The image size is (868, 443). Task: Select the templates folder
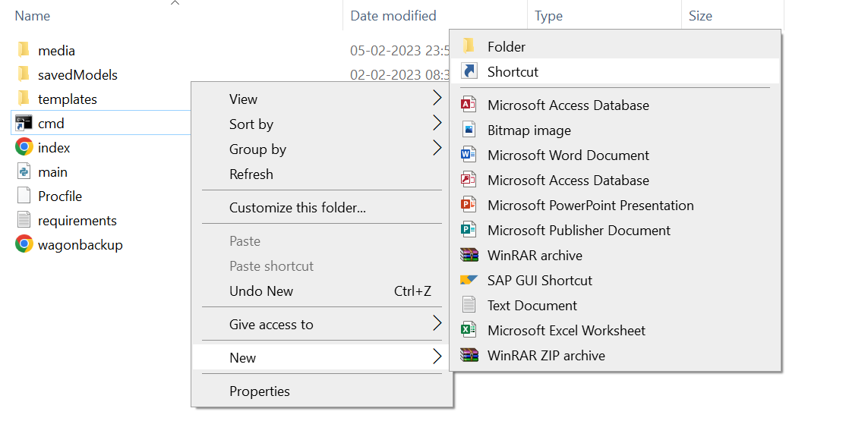[67, 99]
